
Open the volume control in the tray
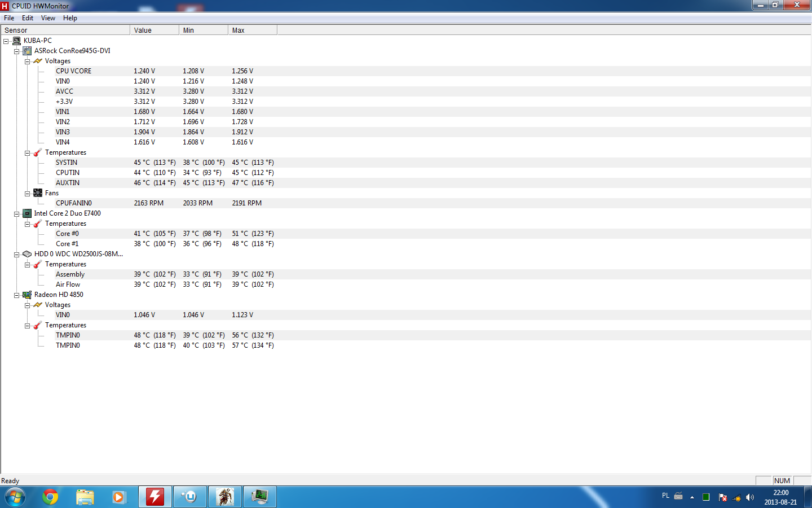(750, 497)
